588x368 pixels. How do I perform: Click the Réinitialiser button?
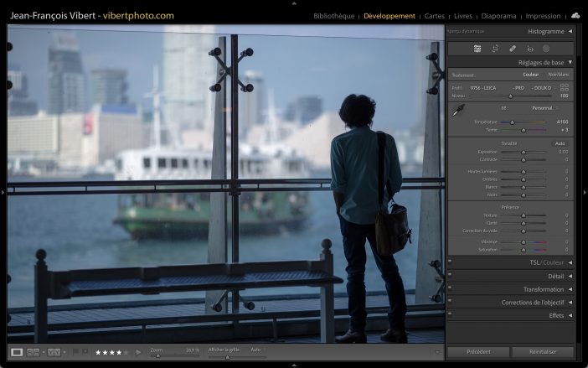tap(543, 352)
